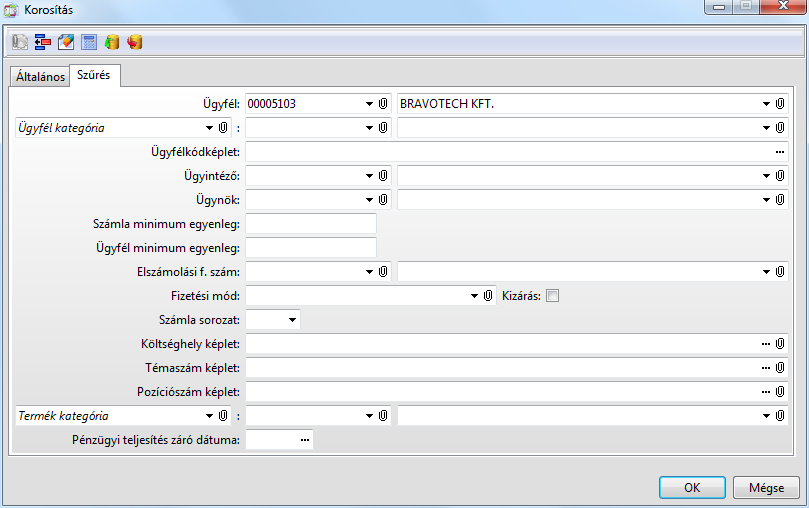Click the paperclip beside Ügyfél code 00005103
Viewport: 809px width, 508px height.
tap(383, 104)
